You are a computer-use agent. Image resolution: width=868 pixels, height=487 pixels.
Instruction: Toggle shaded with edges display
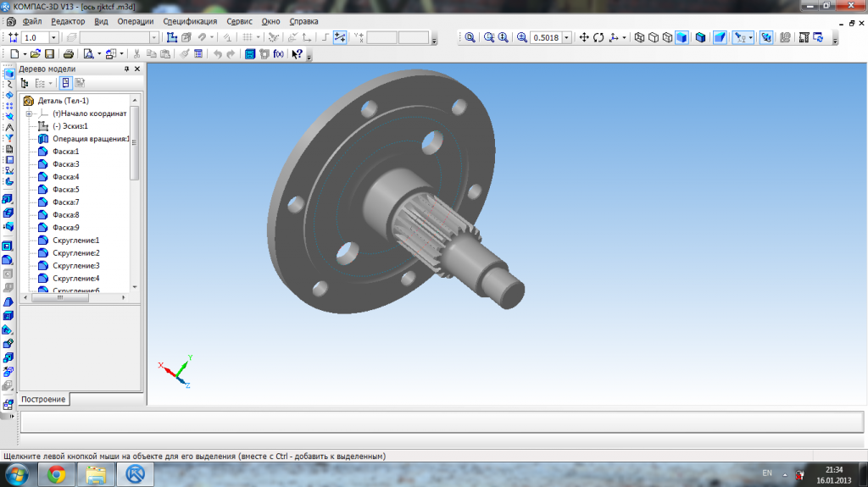[x=700, y=37]
